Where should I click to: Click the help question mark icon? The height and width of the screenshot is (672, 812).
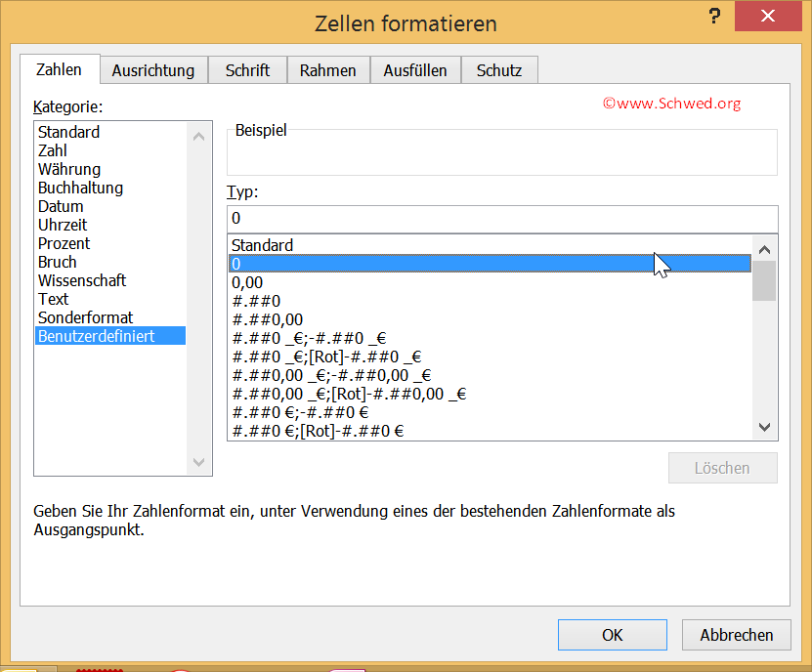(714, 17)
